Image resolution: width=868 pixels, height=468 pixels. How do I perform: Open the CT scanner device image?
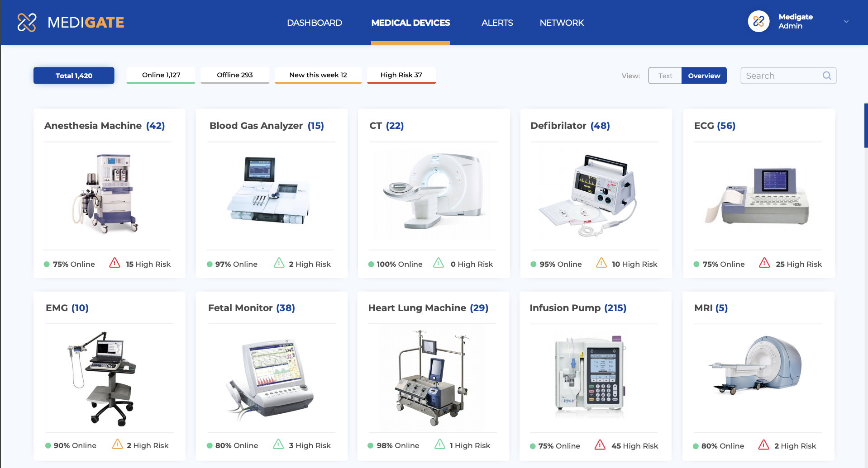click(434, 191)
